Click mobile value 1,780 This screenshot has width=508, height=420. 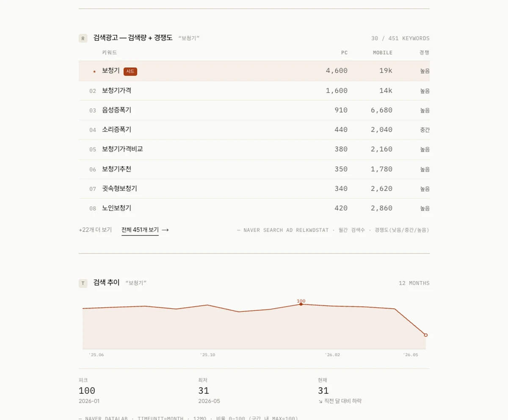[x=381, y=169]
